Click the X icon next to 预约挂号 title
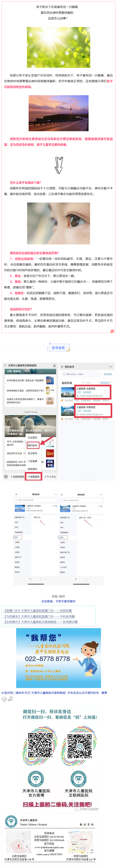Screen dimensions: 117x868 62,367
